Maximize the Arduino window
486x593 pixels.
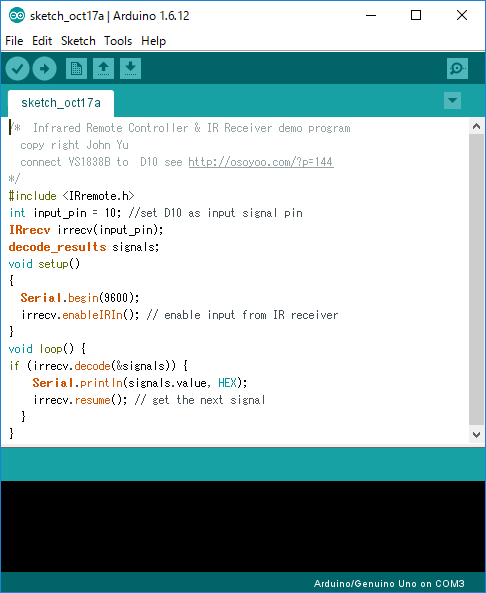416,16
